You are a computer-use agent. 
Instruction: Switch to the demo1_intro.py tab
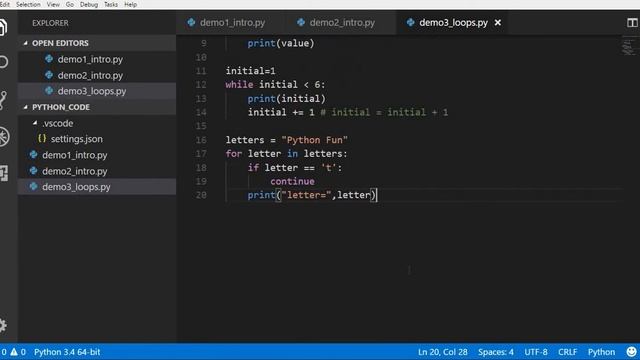(x=231, y=22)
